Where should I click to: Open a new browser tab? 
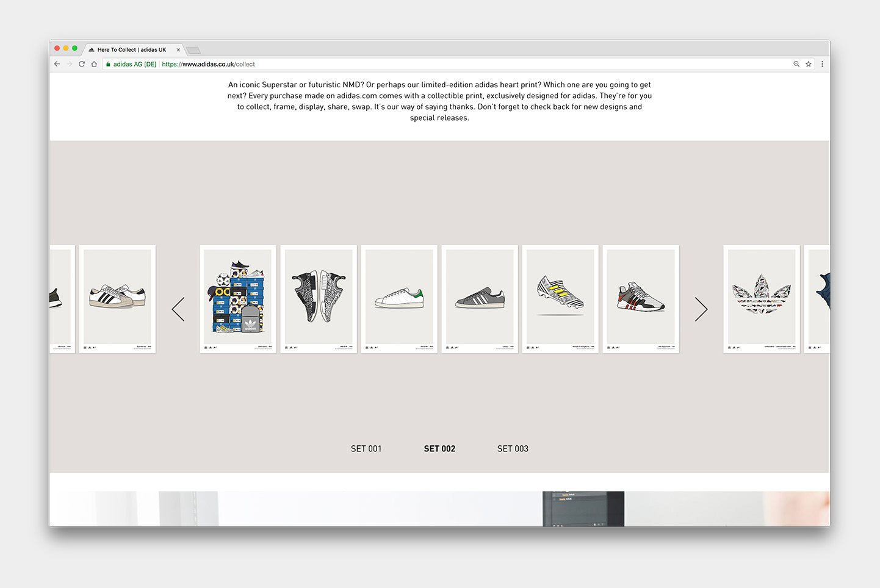point(193,50)
